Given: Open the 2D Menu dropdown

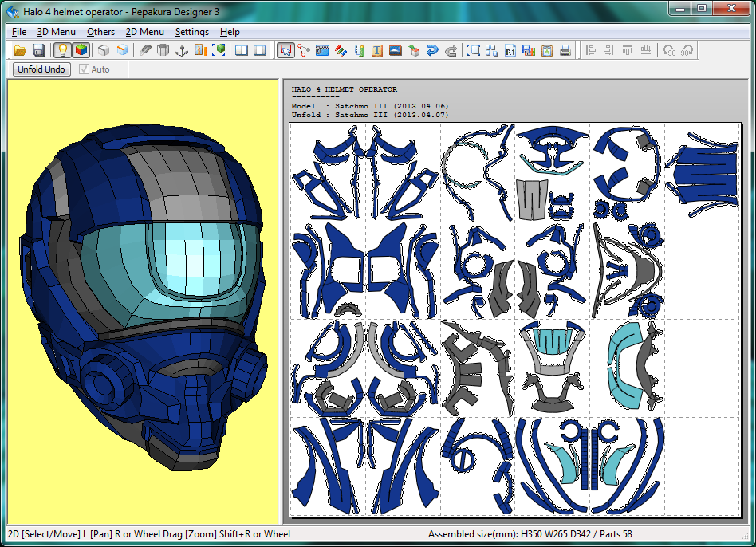Looking at the screenshot, I should (144, 32).
